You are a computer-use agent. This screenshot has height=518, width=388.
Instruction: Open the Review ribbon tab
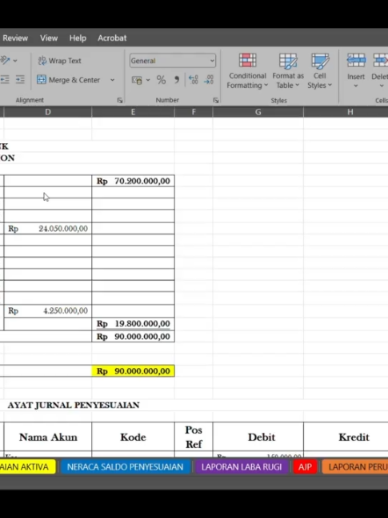point(15,38)
